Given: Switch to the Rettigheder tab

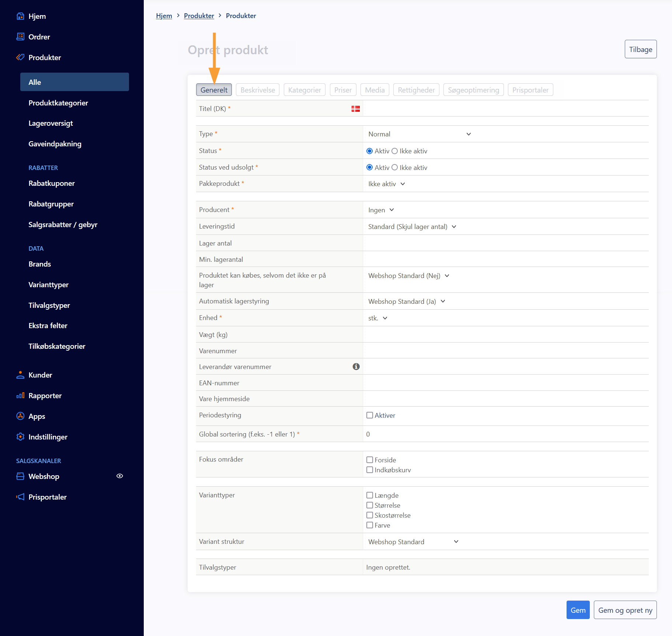Looking at the screenshot, I should point(416,90).
